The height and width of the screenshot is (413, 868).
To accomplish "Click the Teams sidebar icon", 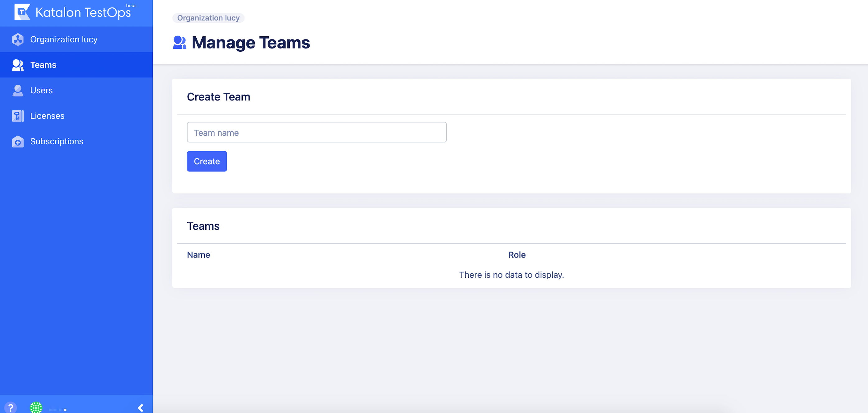I will pos(17,65).
